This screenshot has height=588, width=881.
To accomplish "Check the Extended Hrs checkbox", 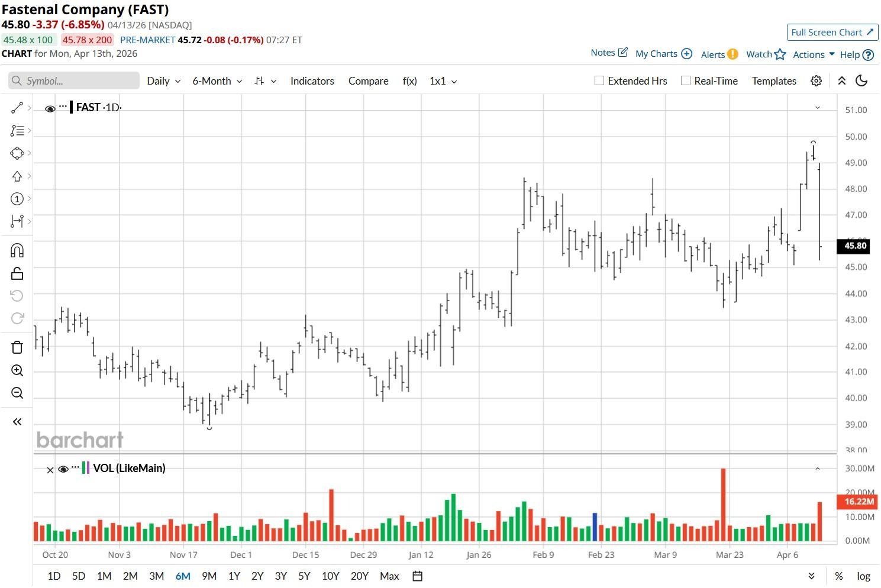I will point(599,81).
